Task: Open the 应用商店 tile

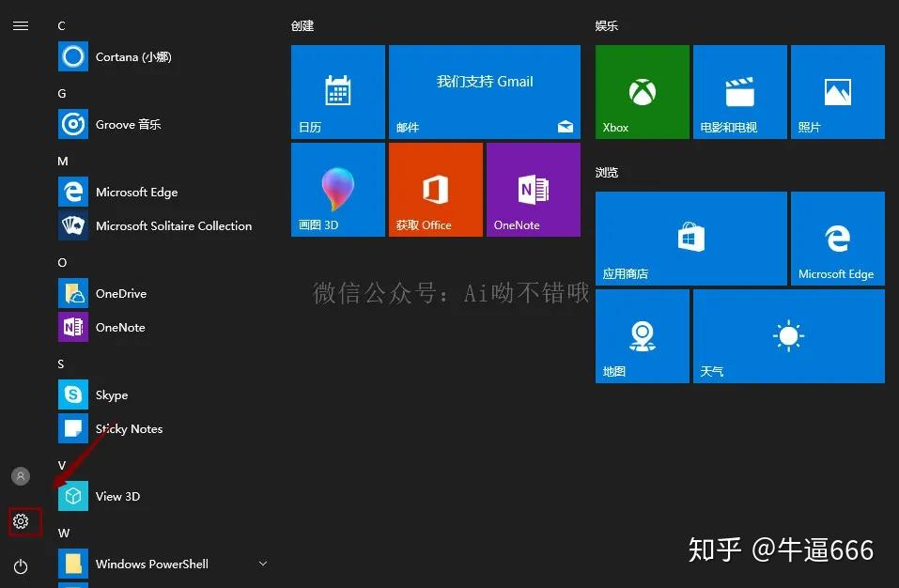Action: pyautogui.click(x=690, y=238)
